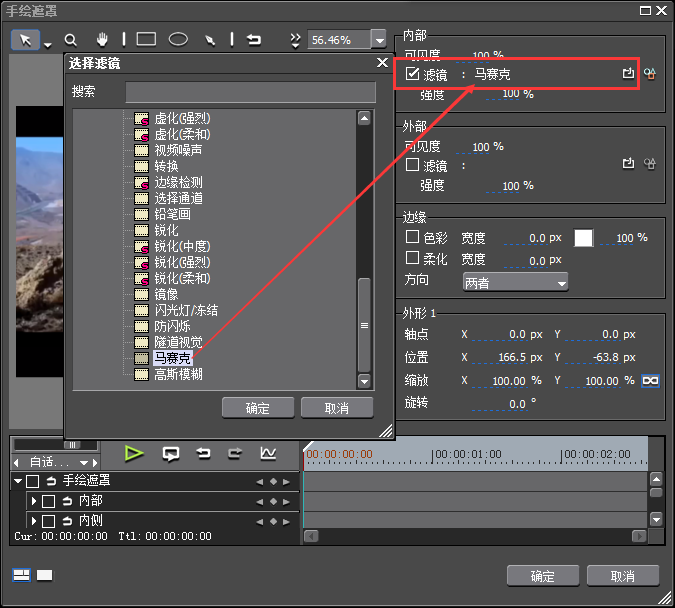Open the 方向 两者 dropdown
The height and width of the screenshot is (608, 675).
coord(515,282)
